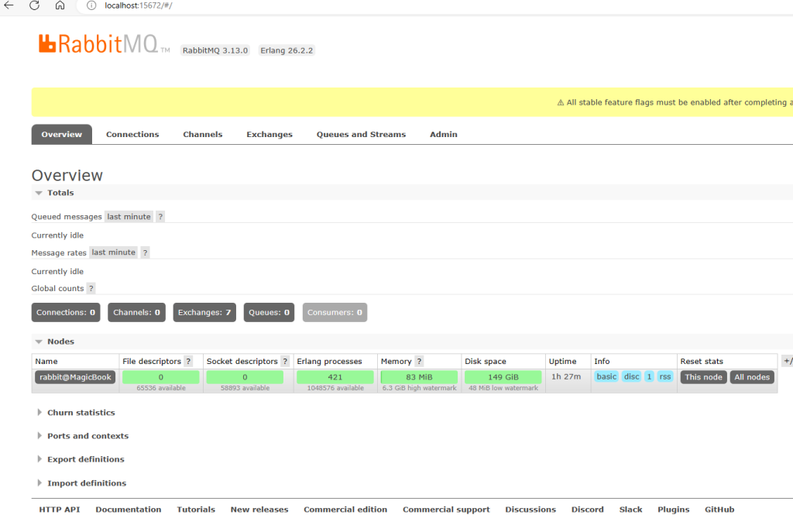The width and height of the screenshot is (793, 532).
Task: Change Queued messages last minute range
Action: 129,217
